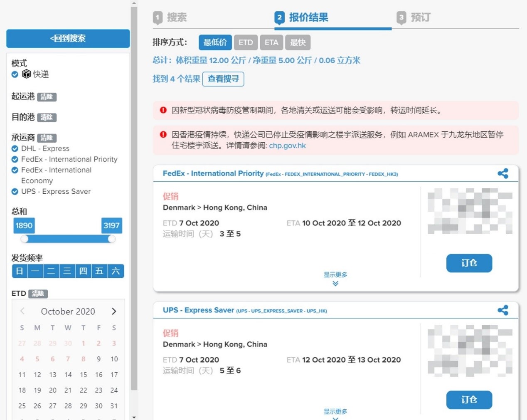Click the 回到搜索 back button

tap(68, 38)
